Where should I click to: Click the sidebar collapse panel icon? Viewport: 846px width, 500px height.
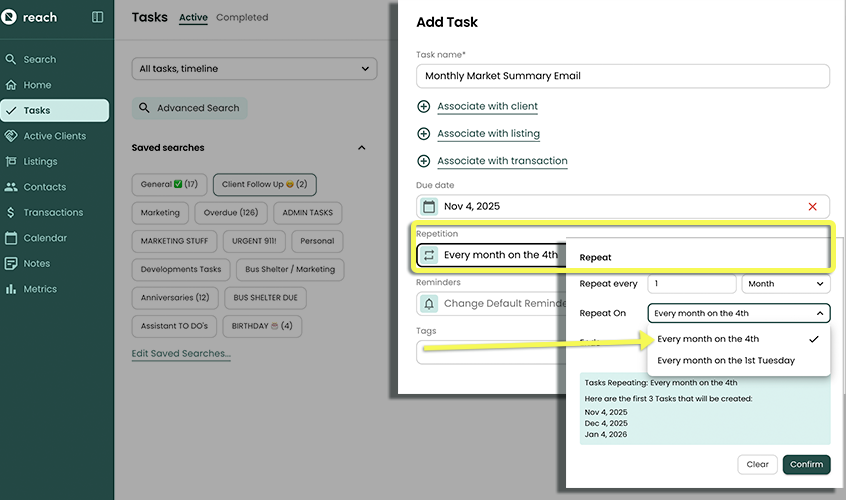click(97, 17)
